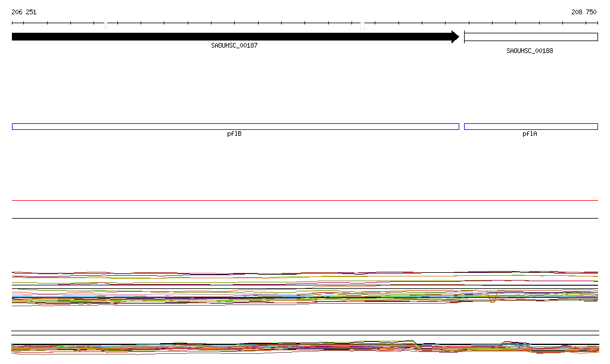Click the V-shaped dip in the upper profile band
The height and width of the screenshot is (364, 610).
point(492,298)
